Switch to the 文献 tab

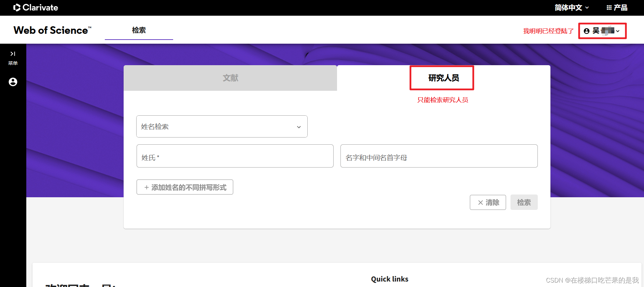pos(230,78)
